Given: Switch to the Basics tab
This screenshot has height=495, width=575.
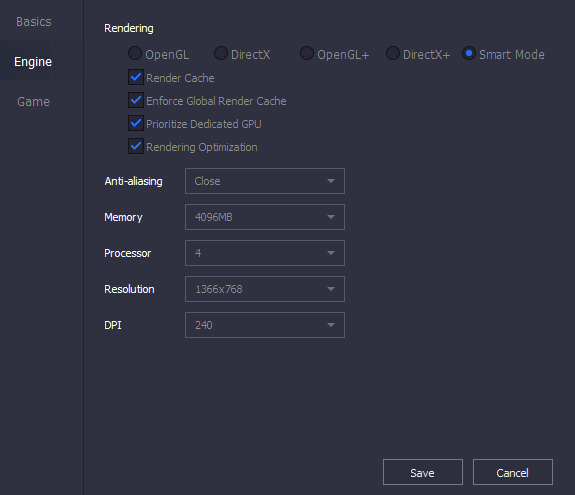Looking at the screenshot, I should tap(34, 22).
